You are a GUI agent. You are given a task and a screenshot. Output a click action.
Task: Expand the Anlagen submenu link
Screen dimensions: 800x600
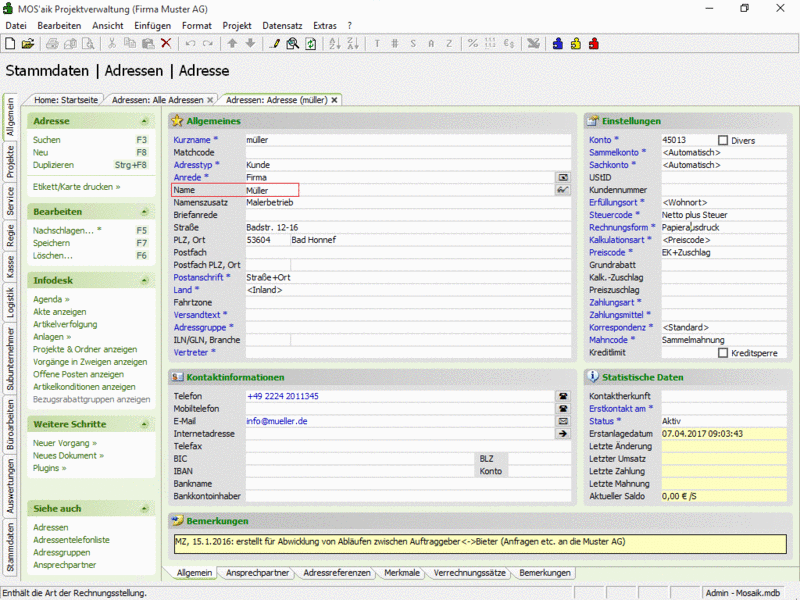pyautogui.click(x=52, y=337)
